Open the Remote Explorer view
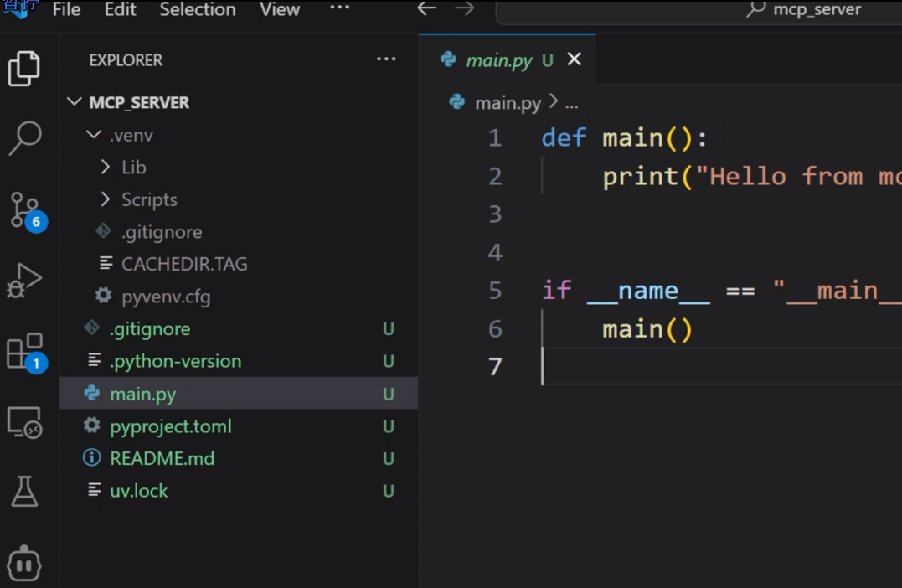The height and width of the screenshot is (588, 902). pyautogui.click(x=24, y=422)
